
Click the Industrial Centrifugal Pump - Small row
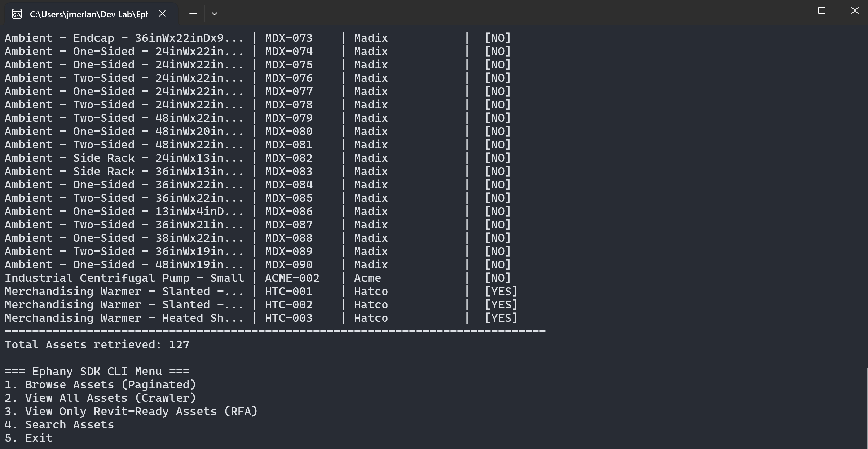pos(124,278)
